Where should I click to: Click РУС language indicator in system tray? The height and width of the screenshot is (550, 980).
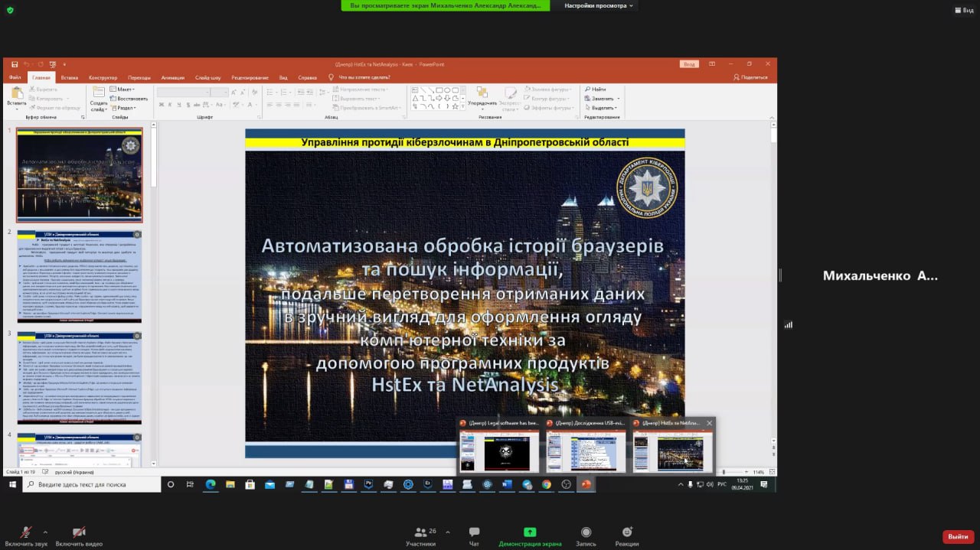click(x=722, y=484)
